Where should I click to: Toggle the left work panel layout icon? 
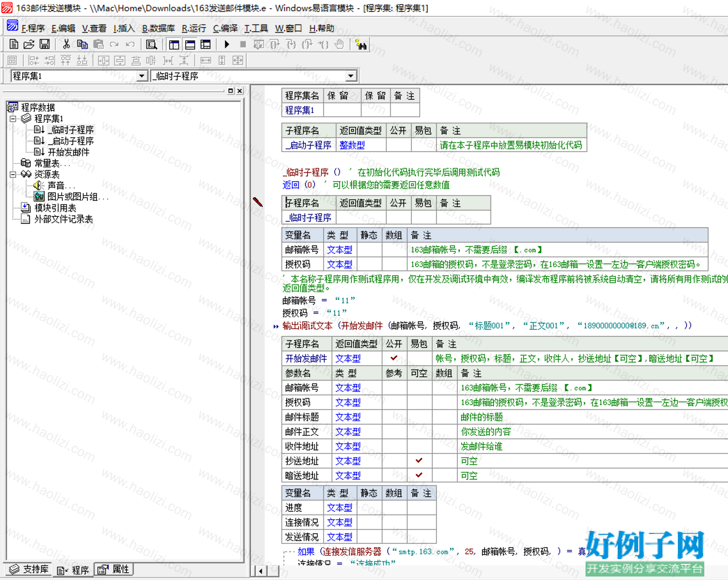coord(174,44)
